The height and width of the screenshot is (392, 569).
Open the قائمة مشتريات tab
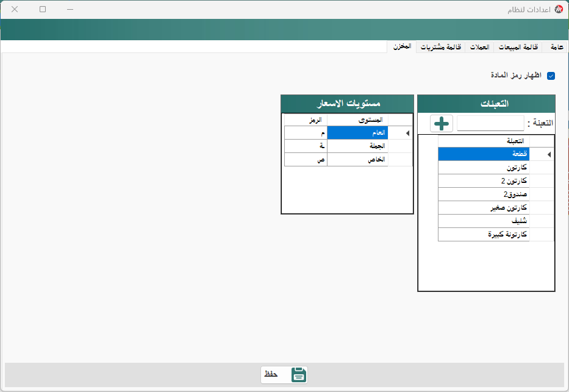[x=440, y=47]
